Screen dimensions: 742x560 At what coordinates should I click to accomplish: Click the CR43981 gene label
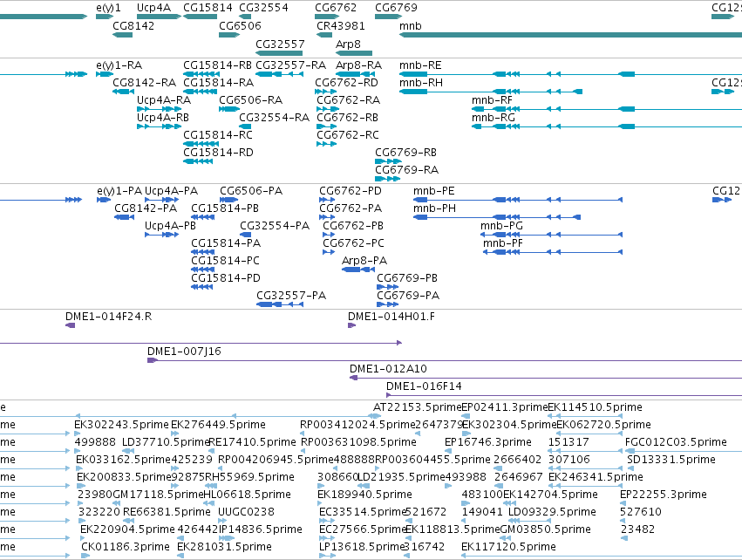[341, 26]
